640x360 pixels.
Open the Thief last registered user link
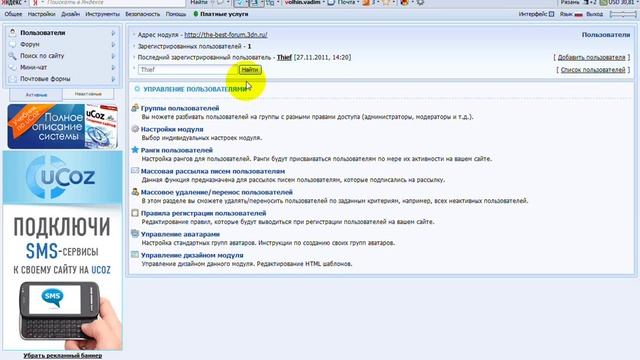[284, 57]
